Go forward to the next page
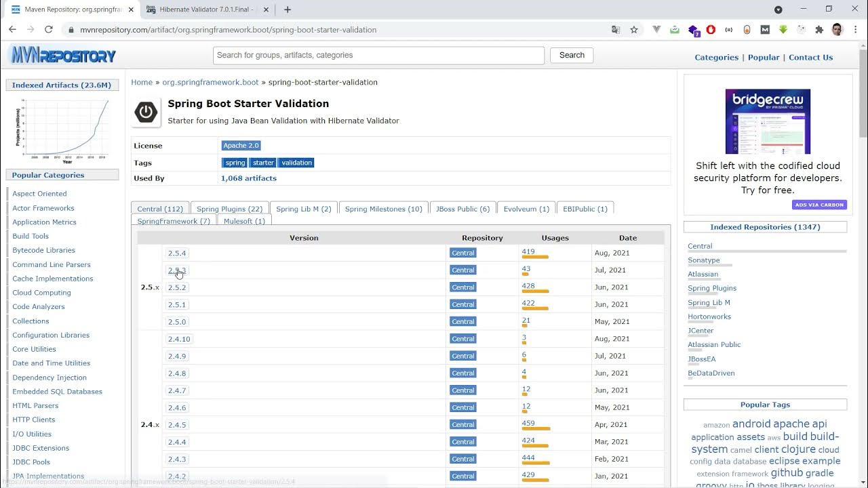Viewport: 868px width, 488px height. [x=31, y=30]
